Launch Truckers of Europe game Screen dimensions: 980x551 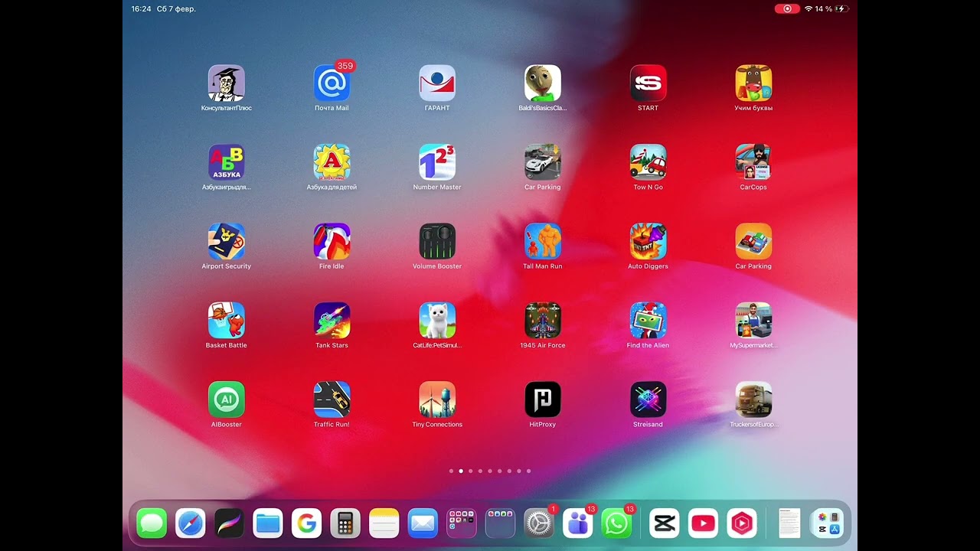coord(753,399)
